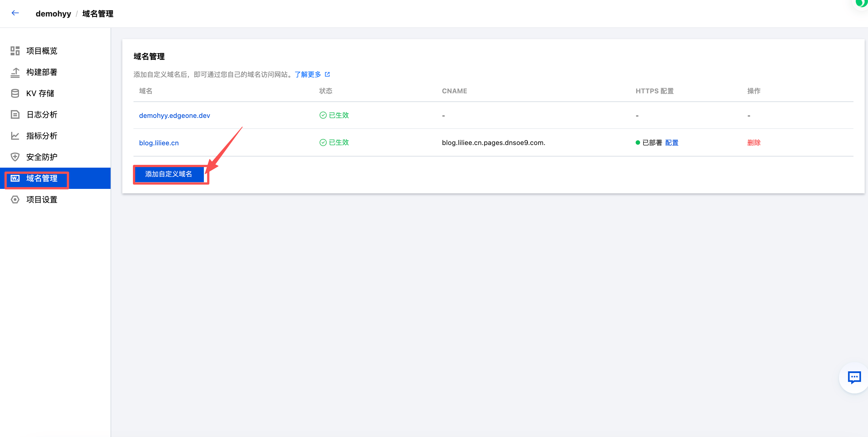This screenshot has height=437, width=868.
Task: Go to 项目设置 menu item
Action: (42, 199)
